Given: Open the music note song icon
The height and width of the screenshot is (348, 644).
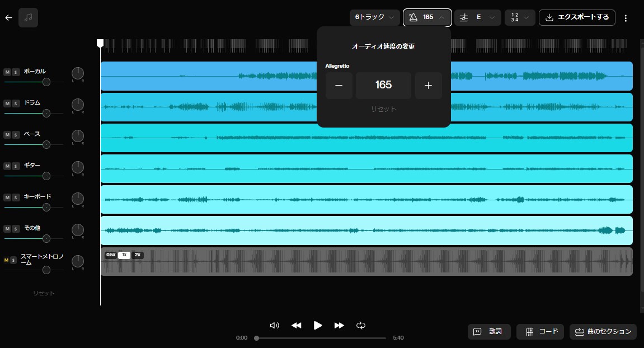Looking at the screenshot, I should 29,18.
